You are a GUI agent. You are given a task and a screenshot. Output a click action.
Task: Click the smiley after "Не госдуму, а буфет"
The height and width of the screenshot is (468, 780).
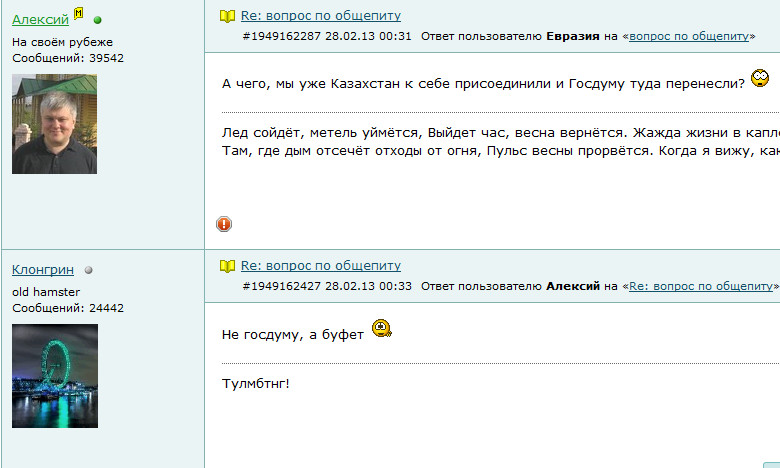pyautogui.click(x=382, y=328)
